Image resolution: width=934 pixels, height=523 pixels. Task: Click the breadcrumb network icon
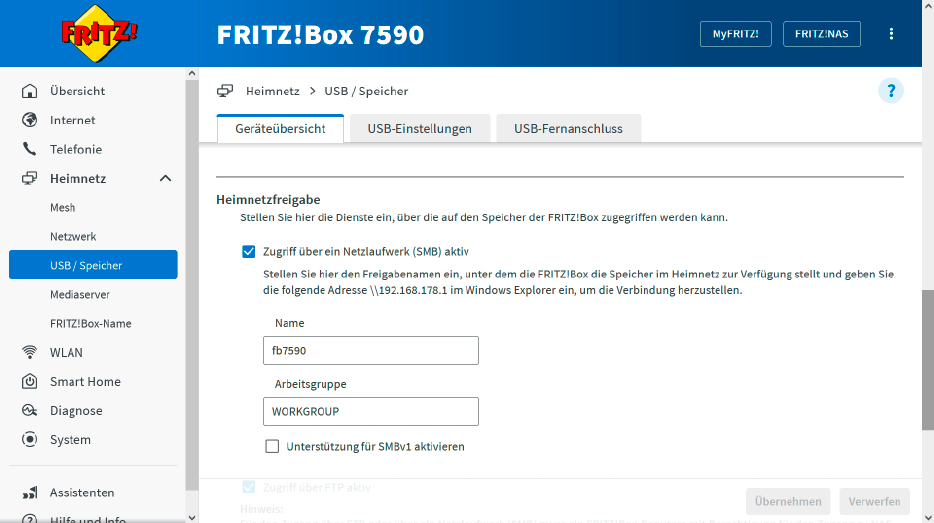tap(225, 91)
